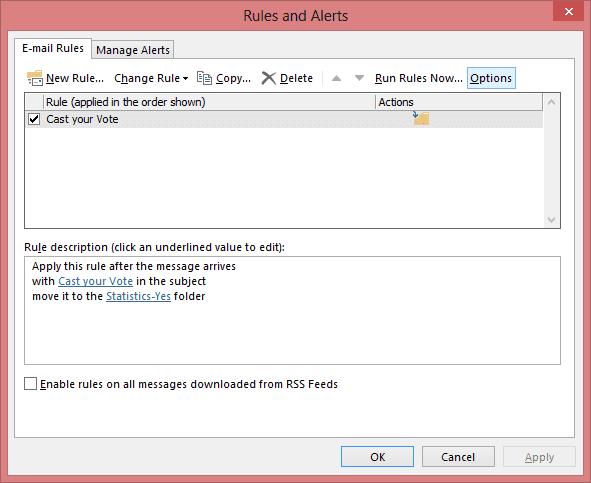591x483 pixels.
Task: Enable rules on RSS Feeds messages checkbox
Action: coord(31,383)
